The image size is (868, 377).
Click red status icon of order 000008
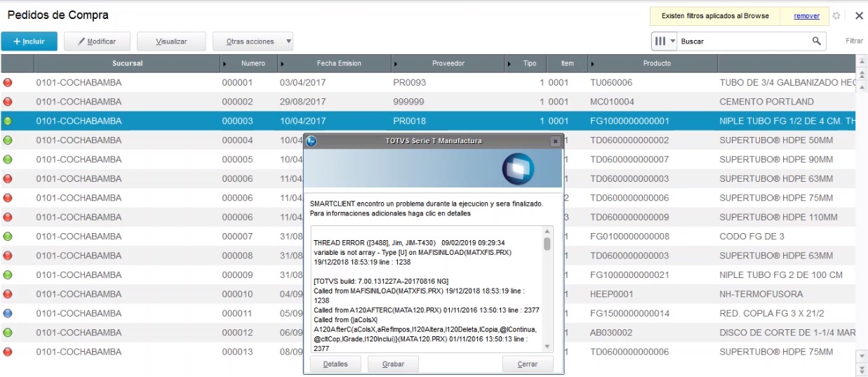8,256
